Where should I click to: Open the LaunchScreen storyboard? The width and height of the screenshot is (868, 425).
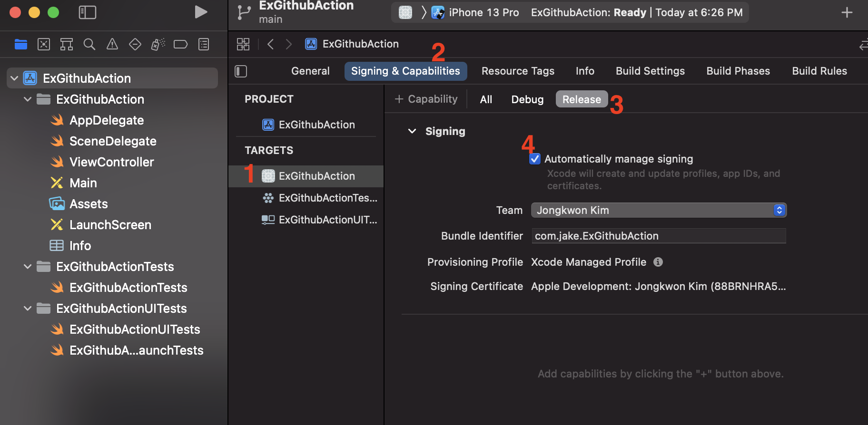tap(110, 225)
